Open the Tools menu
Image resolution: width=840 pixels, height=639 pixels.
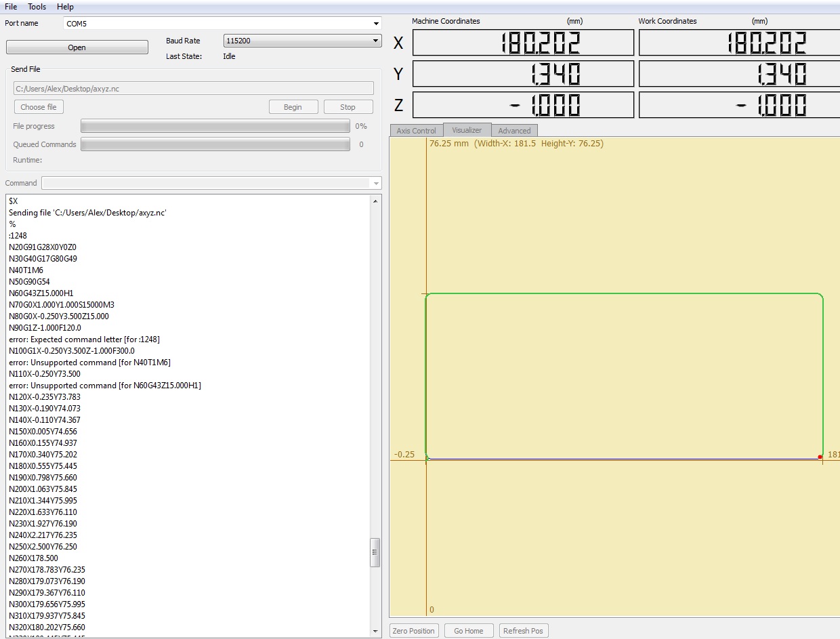(x=37, y=7)
